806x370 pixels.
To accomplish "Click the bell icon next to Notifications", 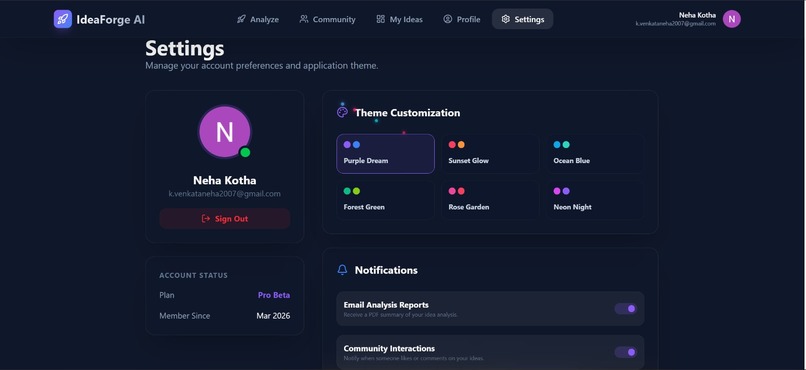I will click(x=342, y=270).
